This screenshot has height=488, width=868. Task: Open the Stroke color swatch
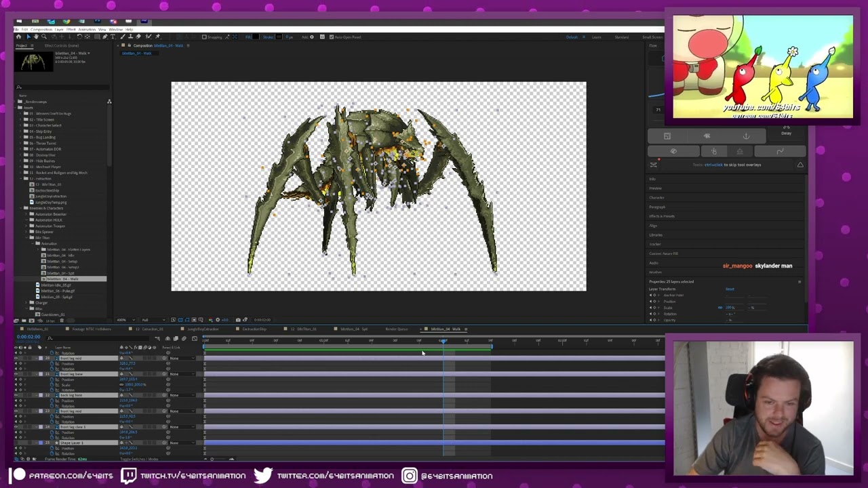(278, 37)
